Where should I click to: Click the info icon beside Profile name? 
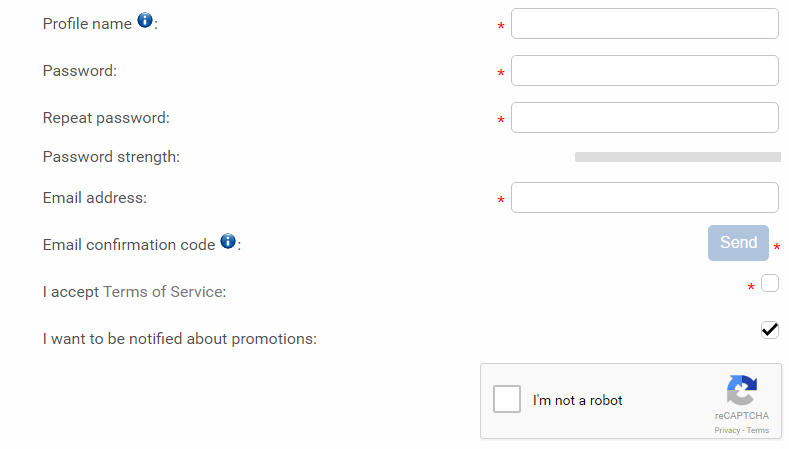click(x=145, y=20)
